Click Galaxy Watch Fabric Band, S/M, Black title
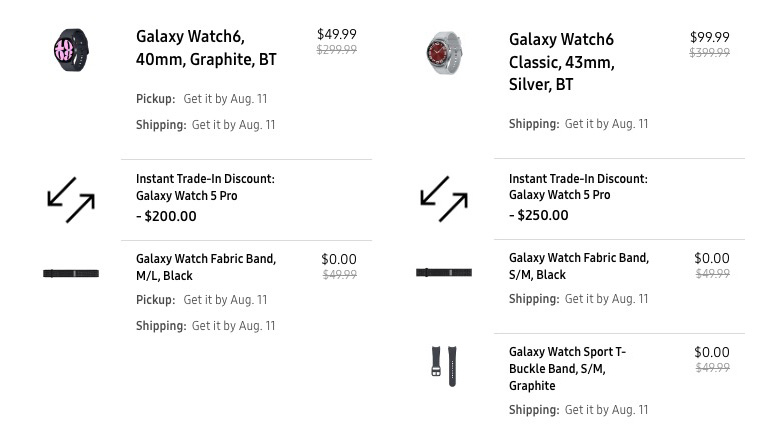This screenshot has width=760, height=430. point(579,266)
